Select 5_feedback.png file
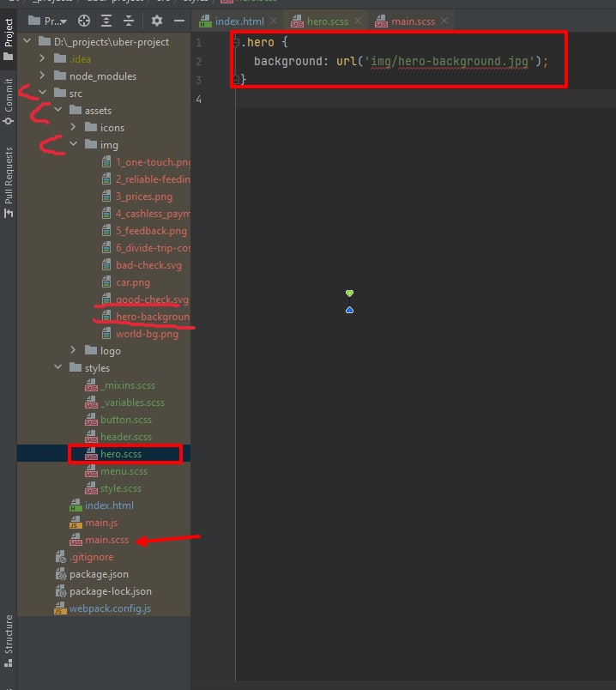Viewport: 616px width, 690px height. click(144, 231)
